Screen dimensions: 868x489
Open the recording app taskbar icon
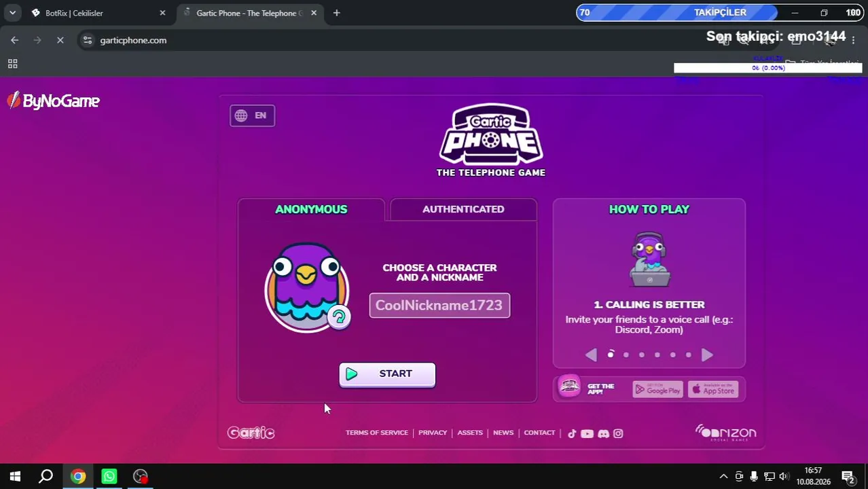click(141, 477)
